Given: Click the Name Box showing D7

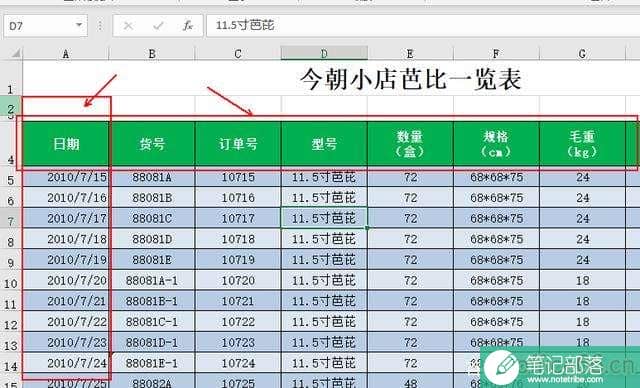Looking at the screenshot, I should click(x=45, y=26).
